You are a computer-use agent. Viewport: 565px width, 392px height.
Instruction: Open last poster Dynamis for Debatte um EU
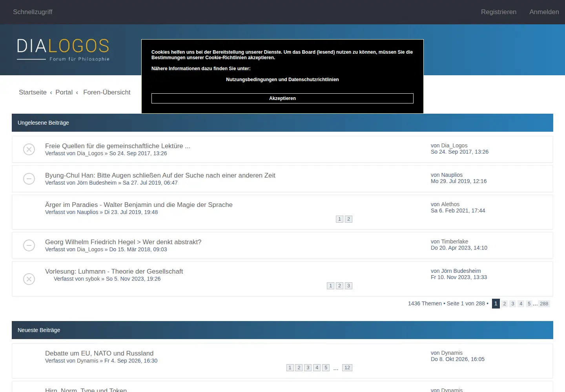point(452,353)
